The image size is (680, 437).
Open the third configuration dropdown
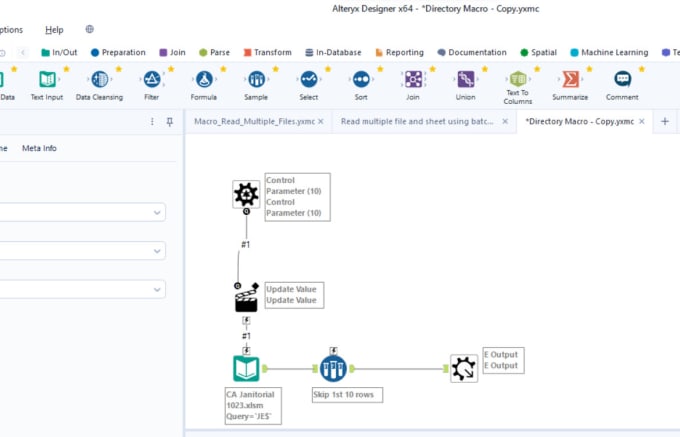tap(82, 290)
